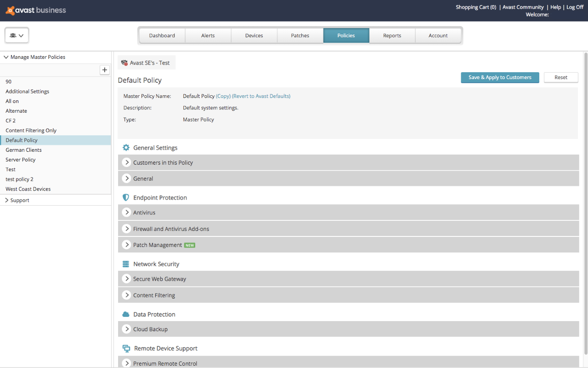Open the Dashboard tab

162,35
